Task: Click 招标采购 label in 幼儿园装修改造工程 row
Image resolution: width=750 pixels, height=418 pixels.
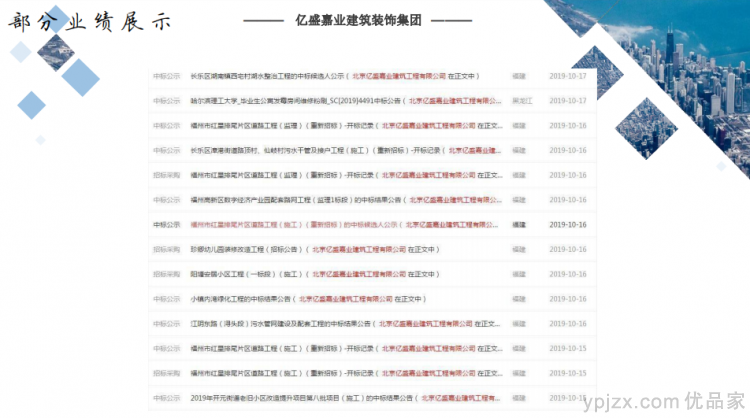Action: pos(166,250)
